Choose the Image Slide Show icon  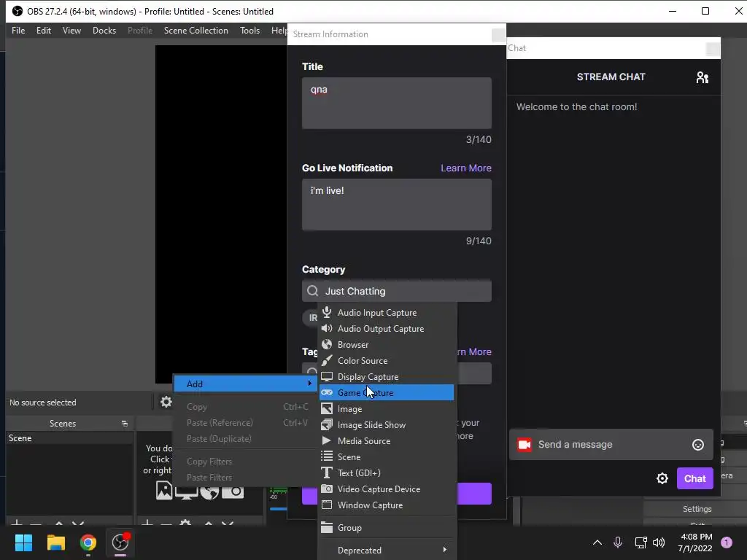pos(327,424)
